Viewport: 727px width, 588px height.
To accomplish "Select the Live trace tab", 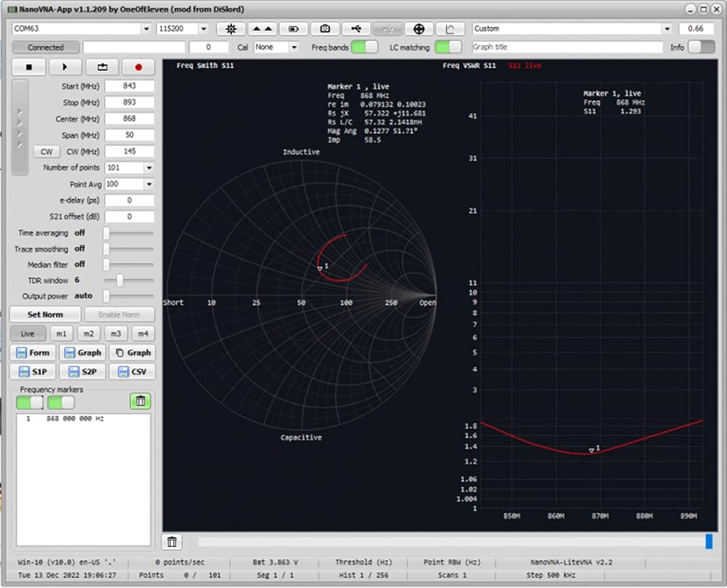I will [28, 334].
